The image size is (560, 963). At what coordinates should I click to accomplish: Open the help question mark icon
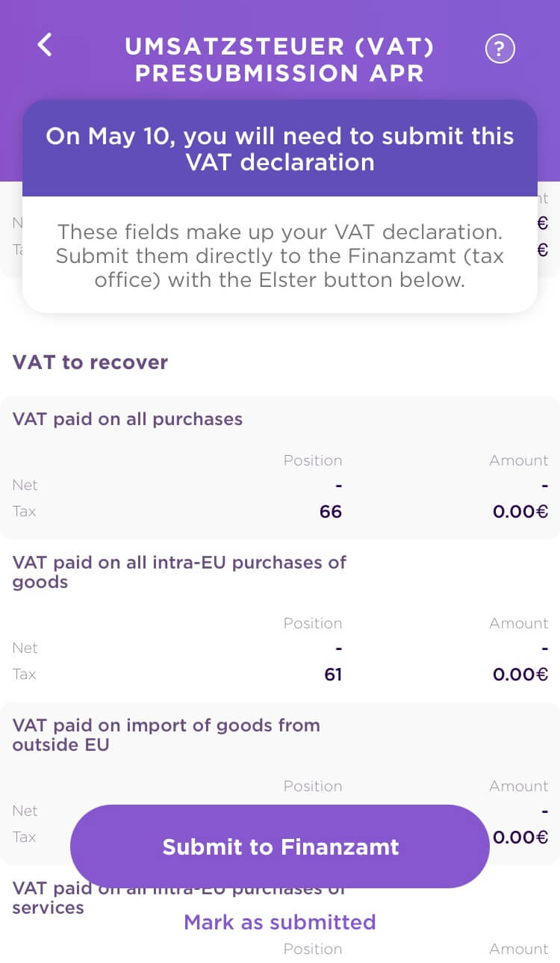[500, 49]
